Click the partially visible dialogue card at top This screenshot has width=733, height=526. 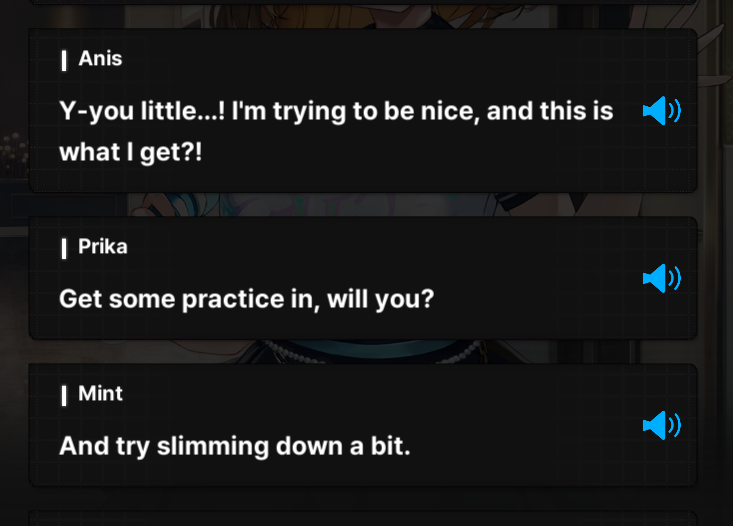click(363, 2)
